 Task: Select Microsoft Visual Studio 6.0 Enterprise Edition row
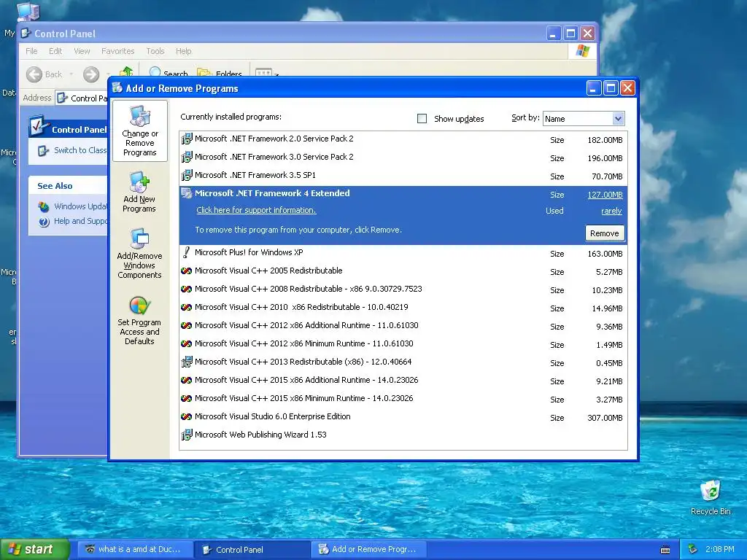(x=403, y=416)
